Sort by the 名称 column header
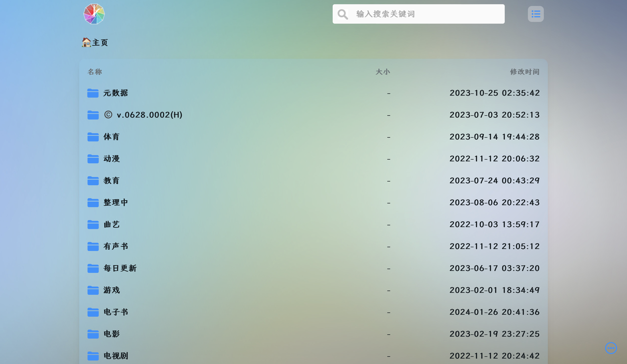 [95, 72]
